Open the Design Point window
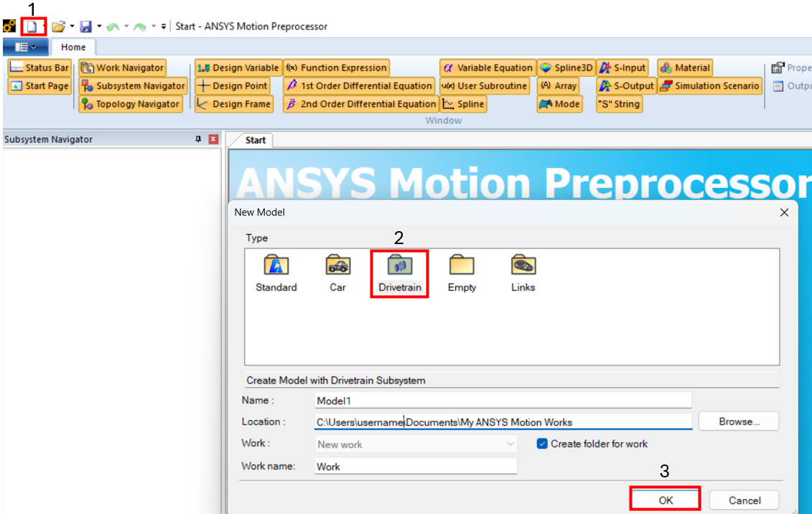The height and width of the screenshot is (514, 812). click(x=233, y=86)
